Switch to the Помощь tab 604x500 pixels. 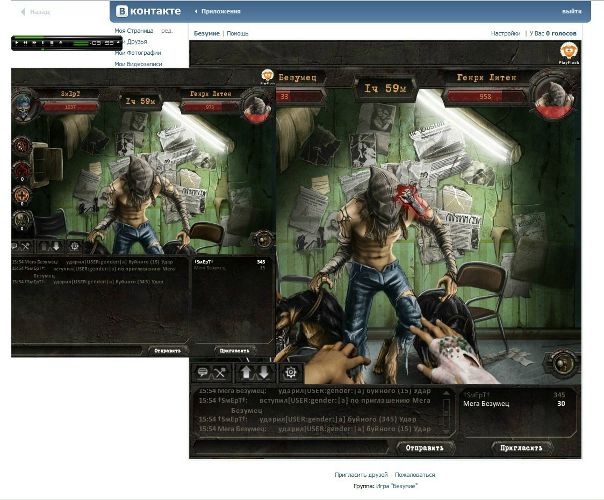click(x=238, y=33)
